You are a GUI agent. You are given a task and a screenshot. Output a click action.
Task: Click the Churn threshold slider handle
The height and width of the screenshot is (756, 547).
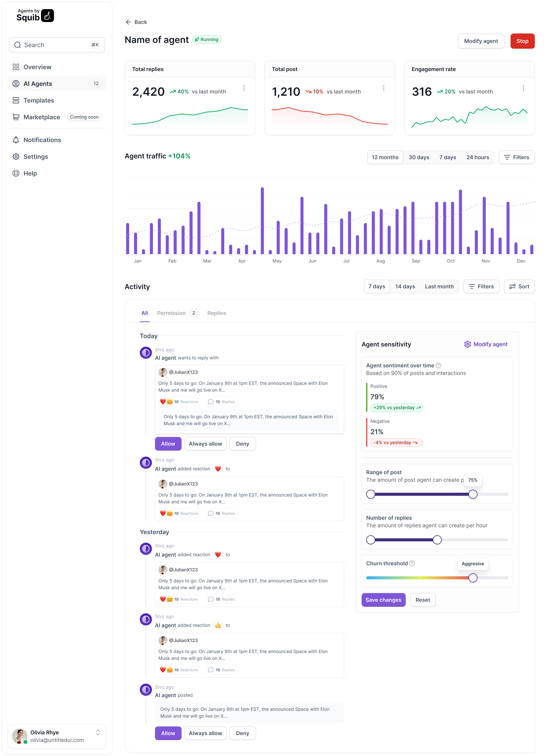point(473,578)
